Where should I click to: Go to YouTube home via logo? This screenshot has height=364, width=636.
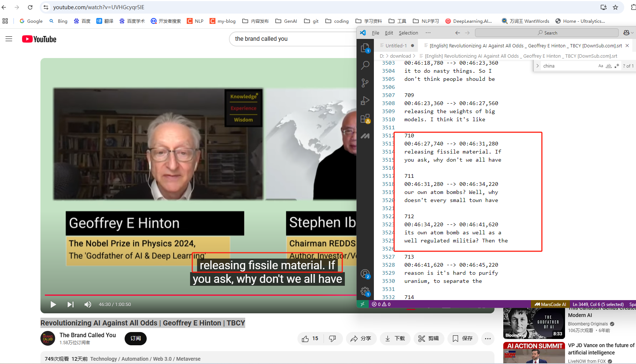click(x=39, y=39)
